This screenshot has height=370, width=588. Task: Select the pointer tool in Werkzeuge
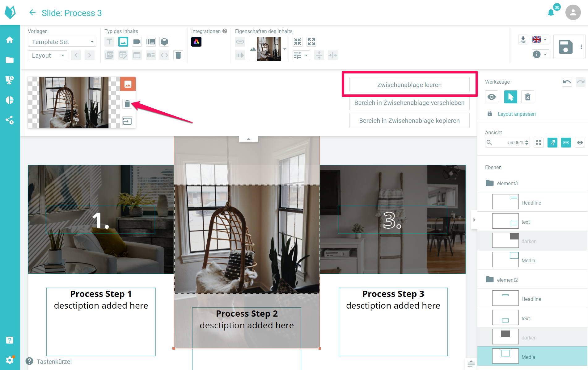[x=510, y=97]
